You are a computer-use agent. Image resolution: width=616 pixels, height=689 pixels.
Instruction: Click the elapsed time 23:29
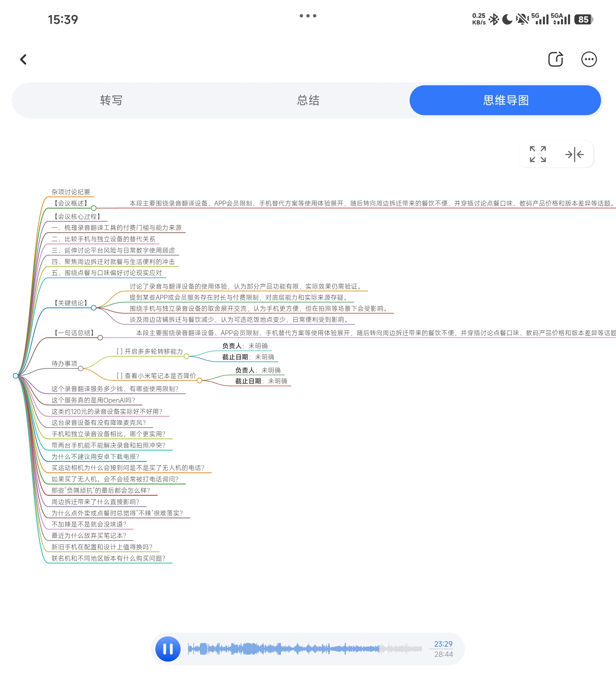click(443, 644)
